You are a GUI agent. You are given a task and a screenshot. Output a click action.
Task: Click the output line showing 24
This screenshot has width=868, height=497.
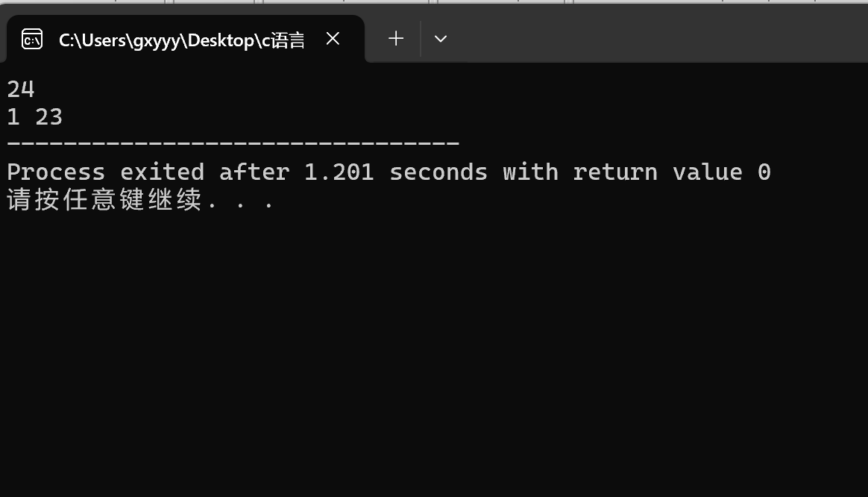21,90
